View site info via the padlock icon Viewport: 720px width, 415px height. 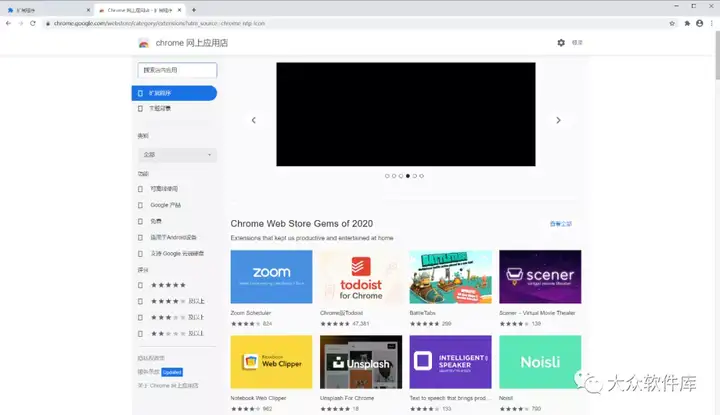(x=47, y=23)
